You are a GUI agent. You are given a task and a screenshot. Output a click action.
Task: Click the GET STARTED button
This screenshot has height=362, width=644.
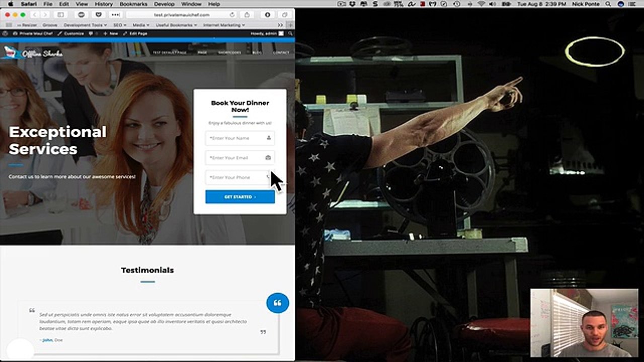[240, 197]
